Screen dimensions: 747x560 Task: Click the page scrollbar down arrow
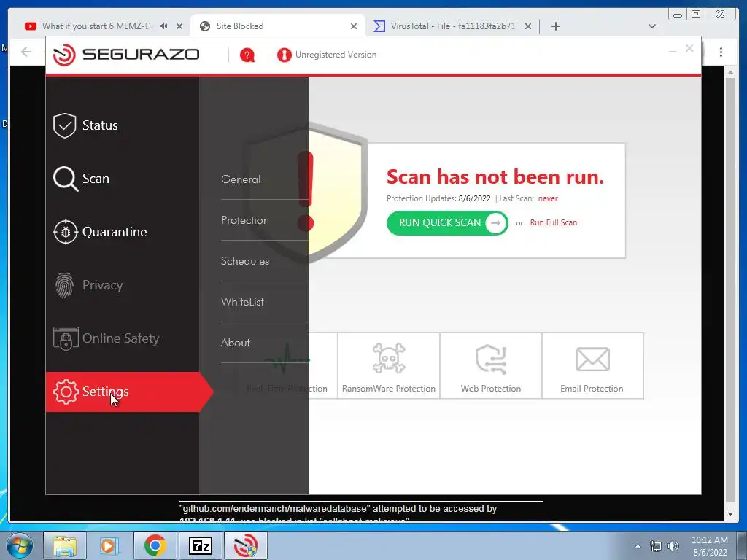[730, 514]
